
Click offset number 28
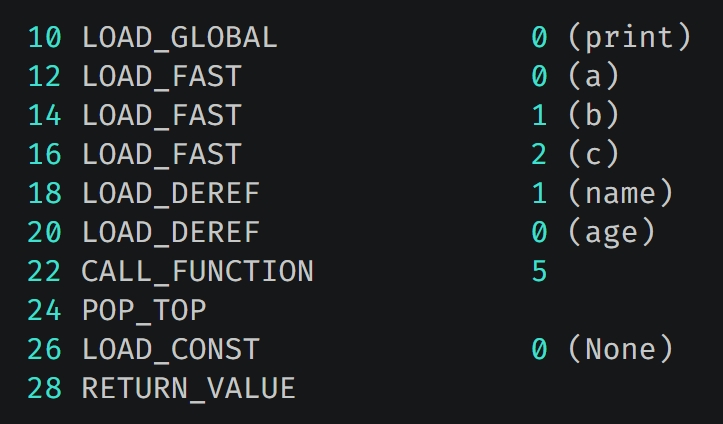pos(44,388)
